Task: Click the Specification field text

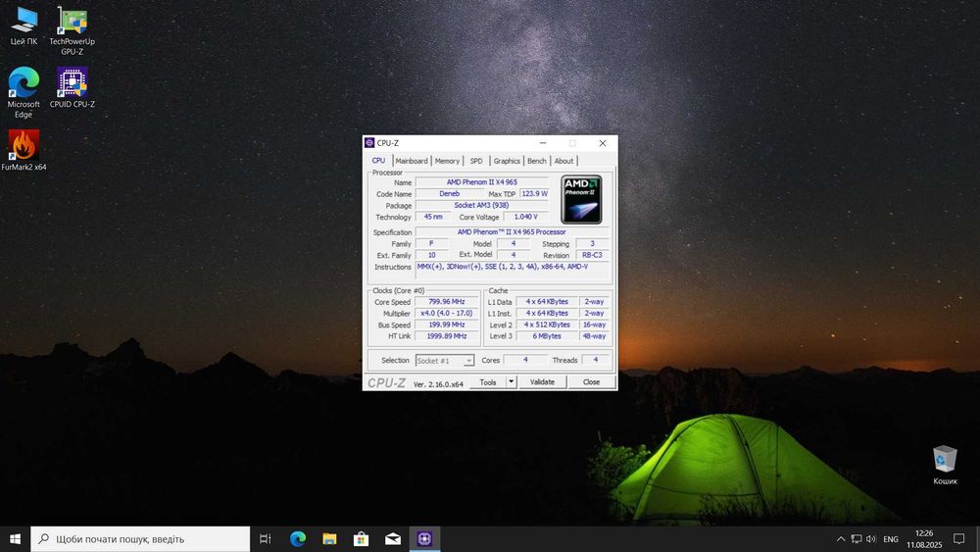Action: click(512, 232)
